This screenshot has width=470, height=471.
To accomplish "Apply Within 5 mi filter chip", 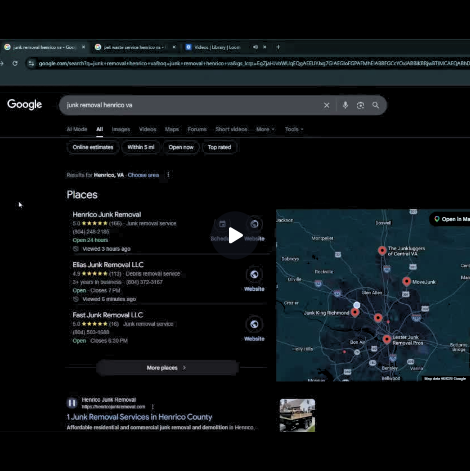I will click(141, 147).
